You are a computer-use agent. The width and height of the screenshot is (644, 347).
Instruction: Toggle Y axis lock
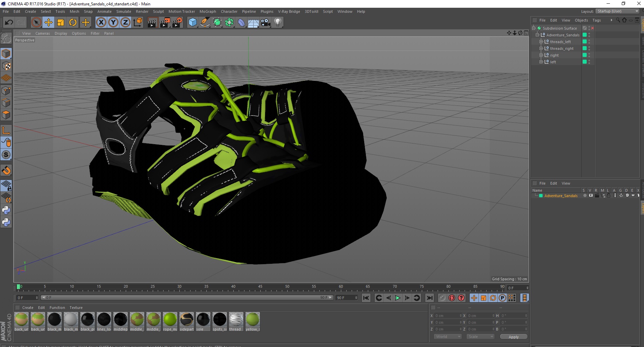point(113,23)
